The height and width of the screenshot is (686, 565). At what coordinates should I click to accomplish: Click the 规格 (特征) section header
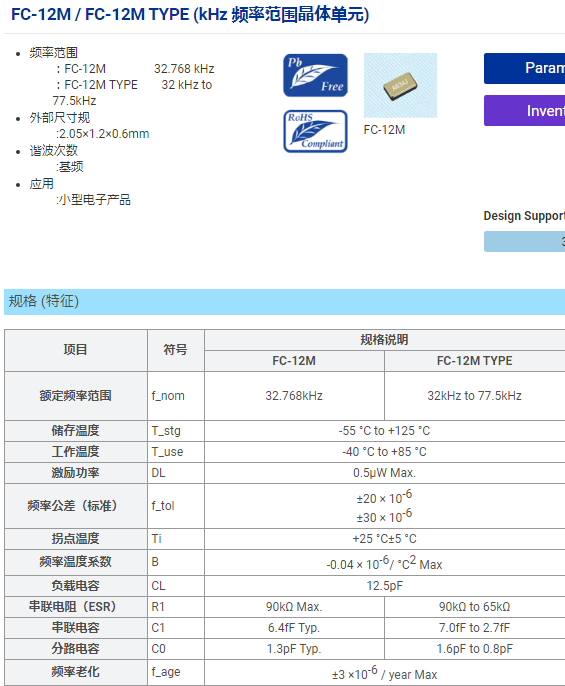[x=44, y=301]
